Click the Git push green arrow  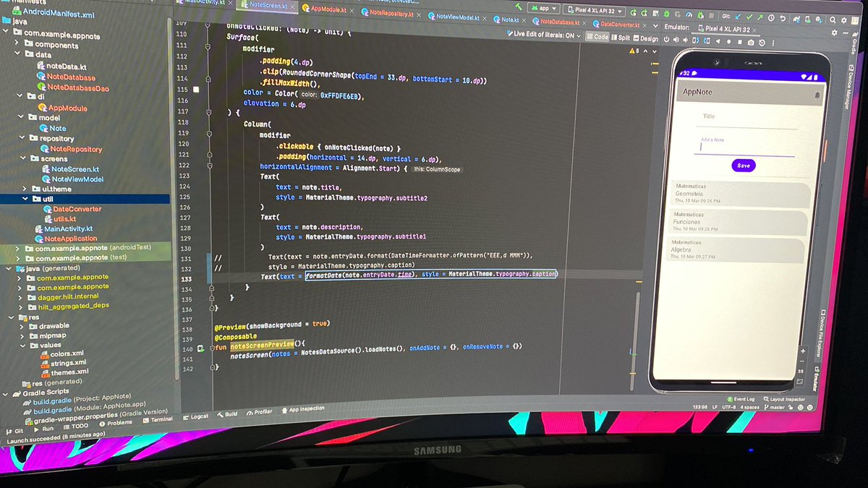[759, 17]
